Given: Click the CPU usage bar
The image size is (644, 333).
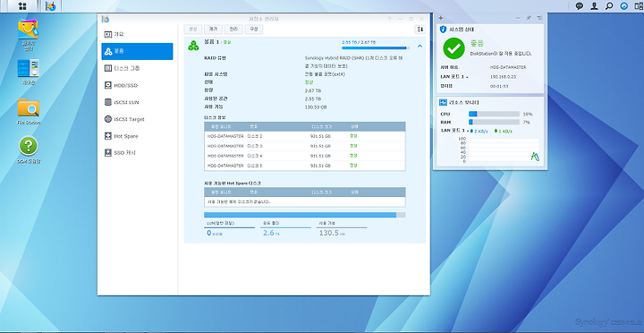Looking at the screenshot, I should [494, 114].
